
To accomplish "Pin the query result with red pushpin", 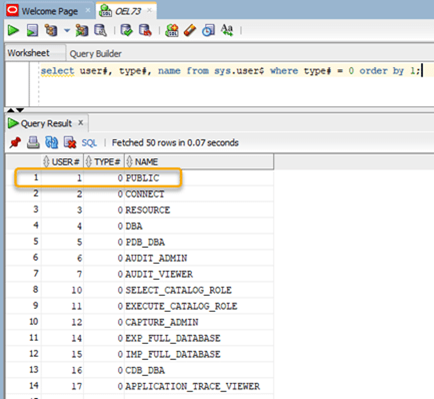I will click(x=15, y=143).
